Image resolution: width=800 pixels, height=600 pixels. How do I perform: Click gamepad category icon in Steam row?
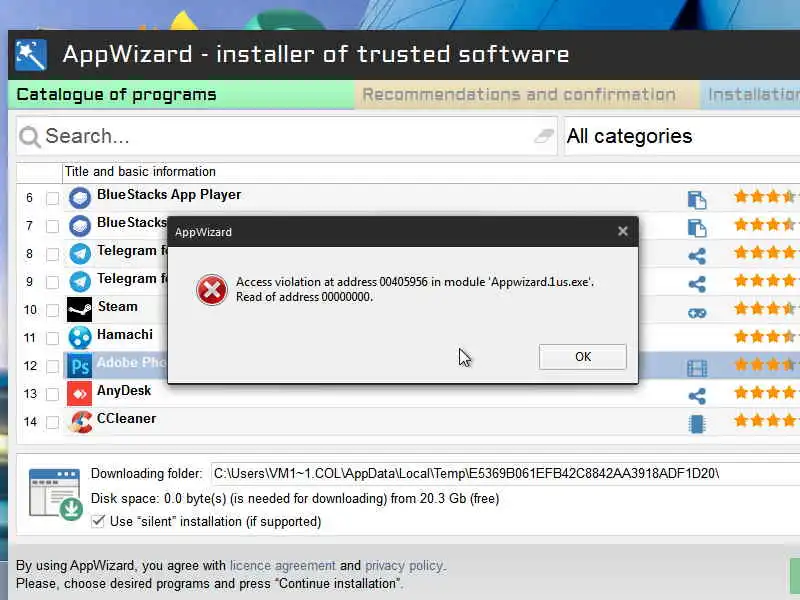tap(697, 313)
